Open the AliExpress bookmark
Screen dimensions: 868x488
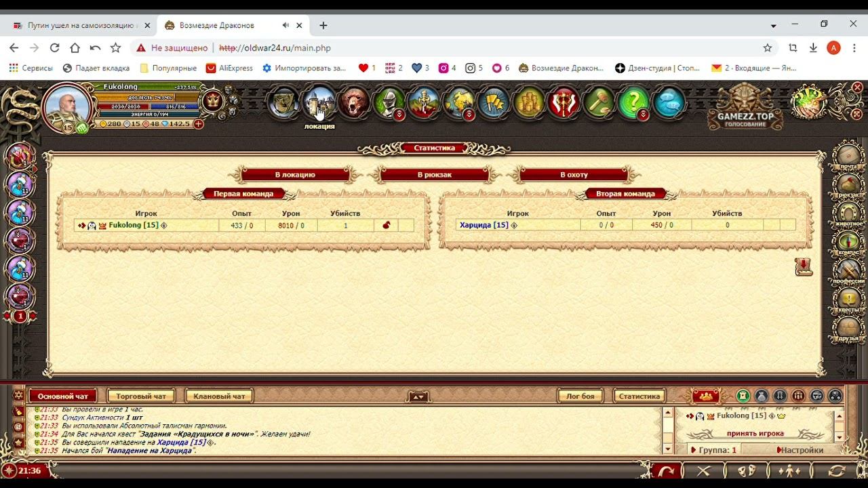[x=229, y=68]
